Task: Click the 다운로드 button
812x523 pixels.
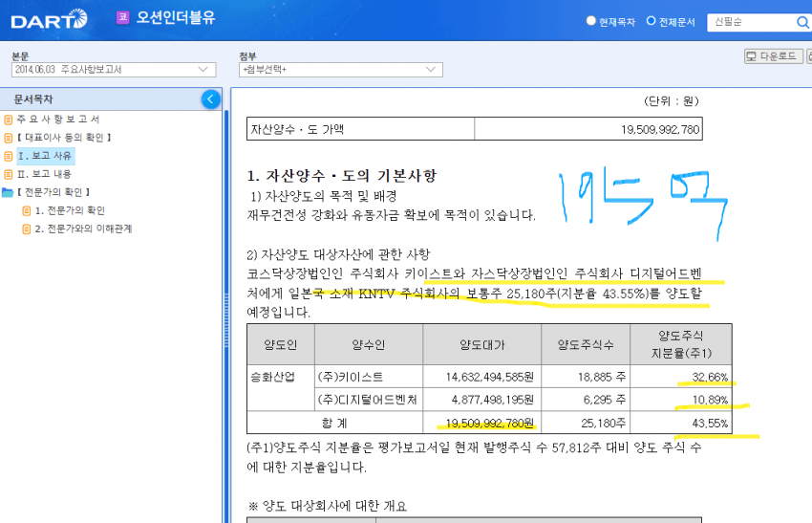Action: point(773,56)
